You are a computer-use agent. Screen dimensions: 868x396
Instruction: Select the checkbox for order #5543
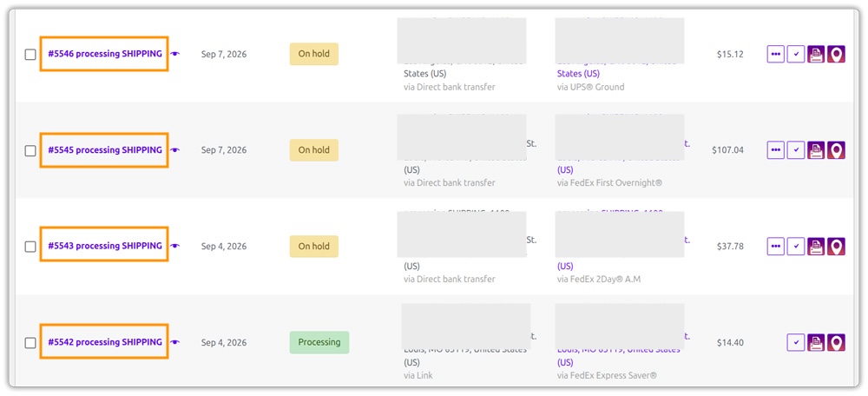click(x=30, y=247)
